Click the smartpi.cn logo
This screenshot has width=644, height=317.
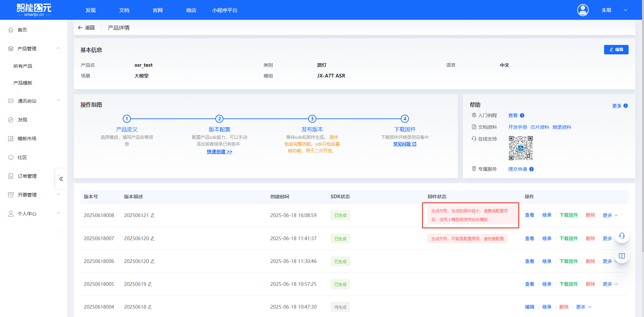pyautogui.click(x=34, y=10)
